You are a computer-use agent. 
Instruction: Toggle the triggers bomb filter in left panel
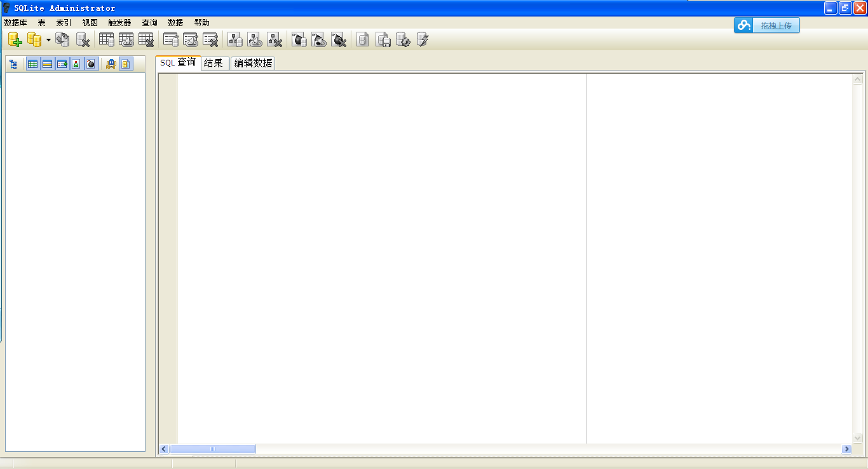[x=91, y=64]
